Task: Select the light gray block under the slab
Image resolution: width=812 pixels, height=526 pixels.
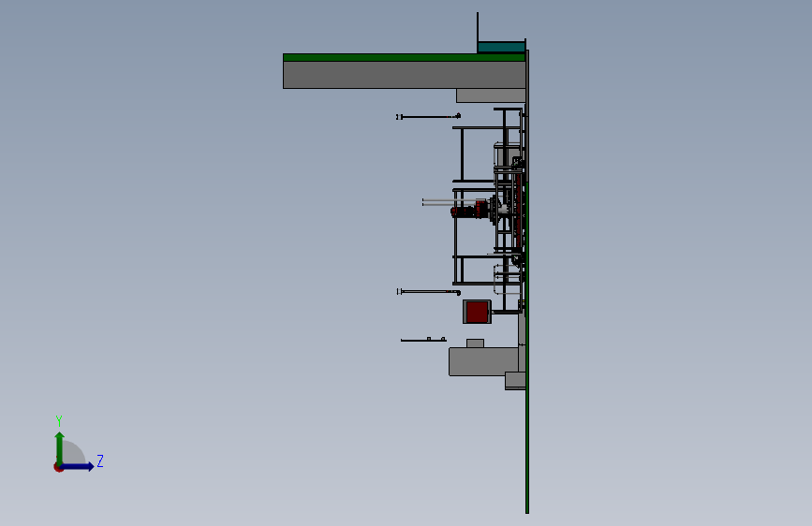Action: click(x=491, y=95)
